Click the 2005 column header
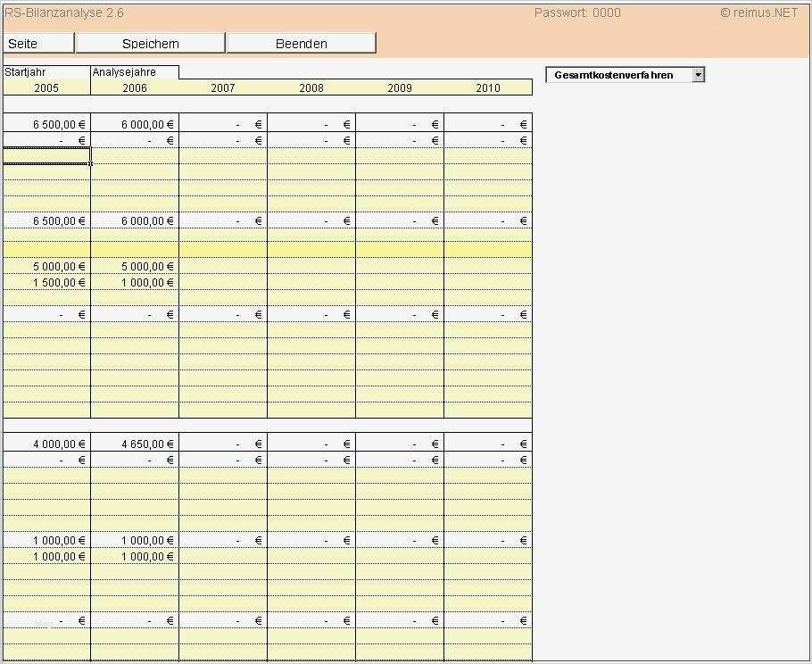This screenshot has height=664, width=812. click(x=46, y=87)
